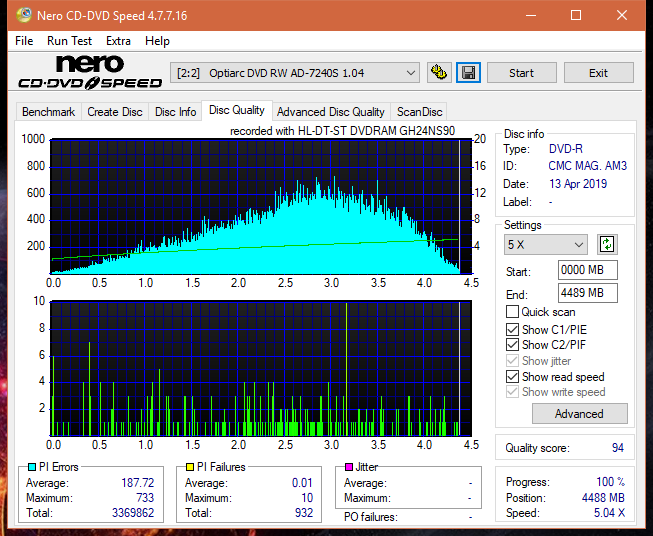Click the green refresh speed settings icon
This screenshot has height=536, width=653.
pyautogui.click(x=607, y=244)
